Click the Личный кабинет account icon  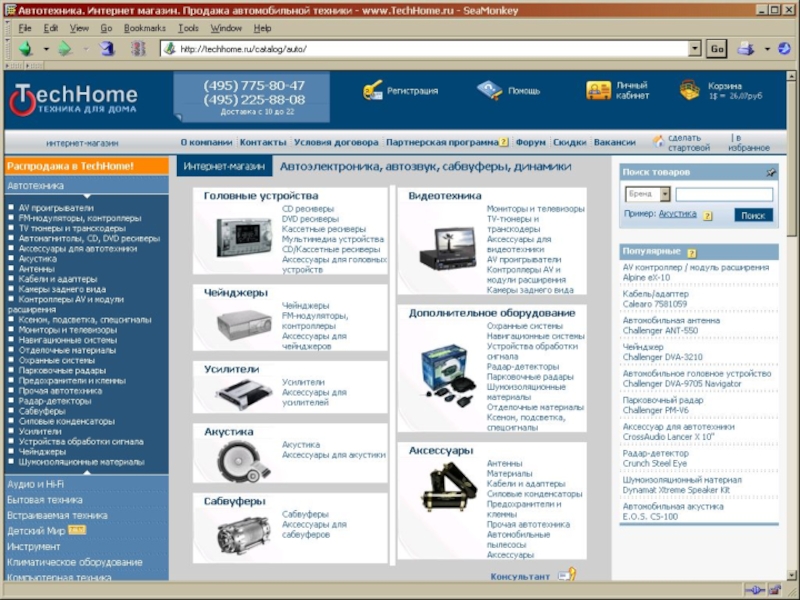click(x=598, y=91)
